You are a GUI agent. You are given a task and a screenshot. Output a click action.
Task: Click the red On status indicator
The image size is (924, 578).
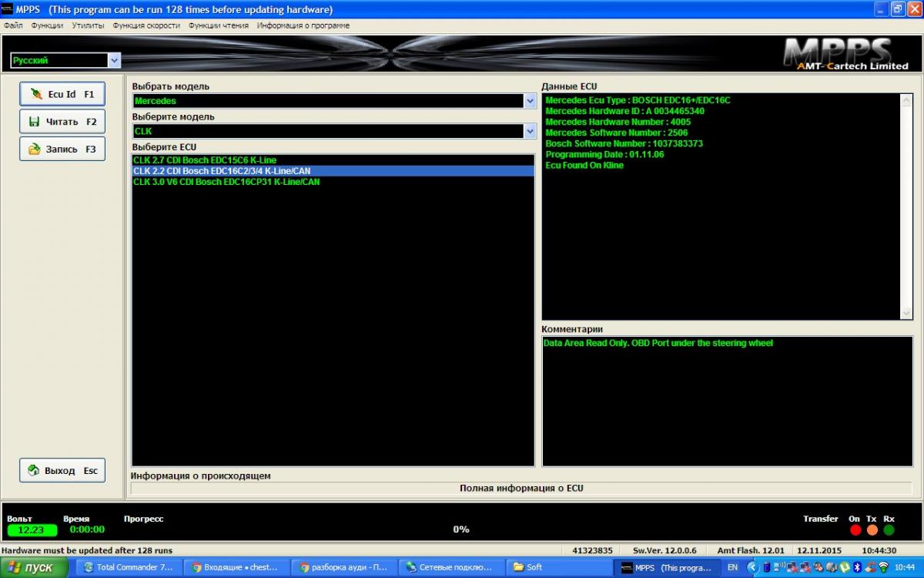pos(855,530)
